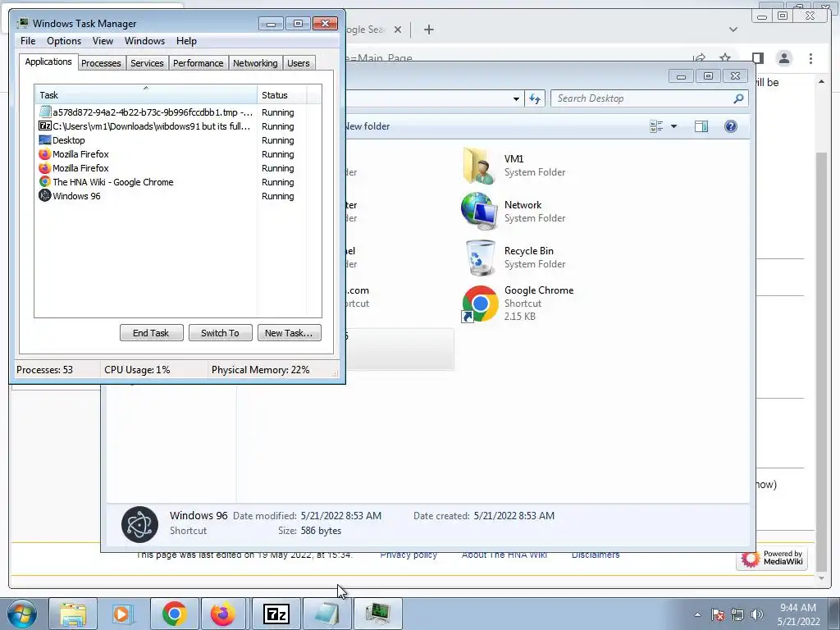Show hidden system tray icons
This screenshot has width=840, height=630.
tap(697, 614)
